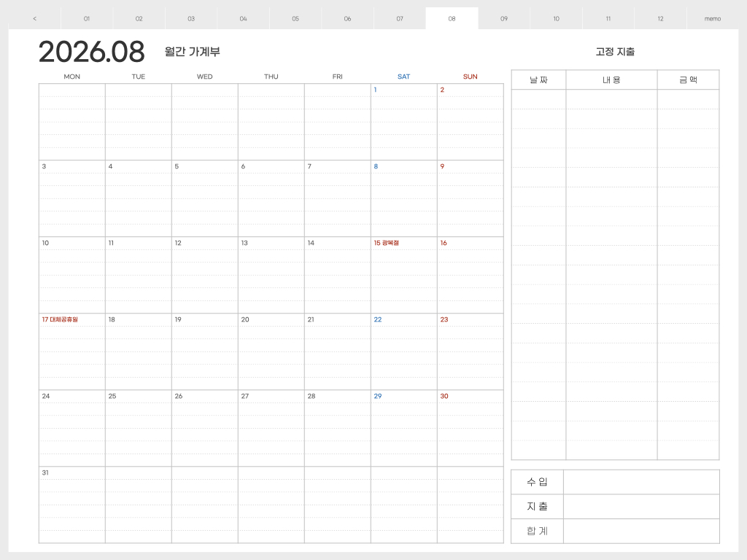Open the 02 month tab
Viewport: 747px width, 560px height.
click(x=139, y=18)
